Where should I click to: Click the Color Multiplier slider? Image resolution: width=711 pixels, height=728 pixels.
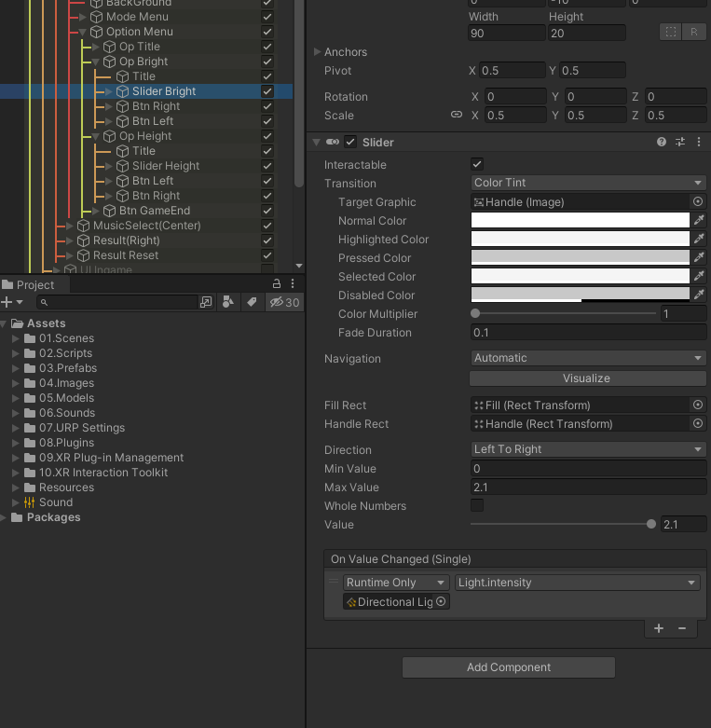[564, 313]
